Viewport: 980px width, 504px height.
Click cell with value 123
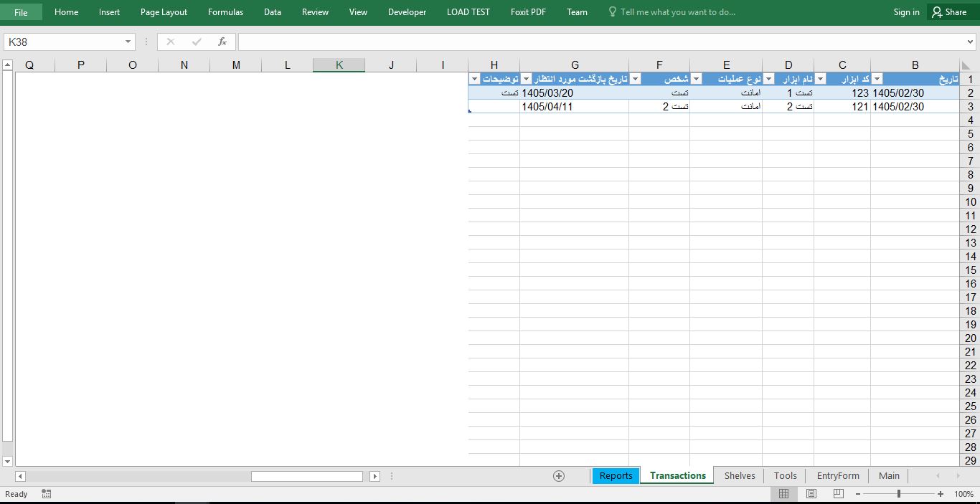(x=842, y=93)
